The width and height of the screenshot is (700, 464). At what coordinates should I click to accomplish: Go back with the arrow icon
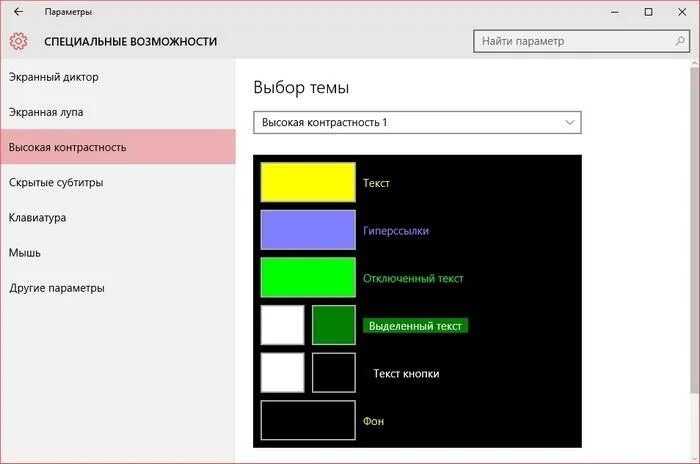tap(18, 12)
